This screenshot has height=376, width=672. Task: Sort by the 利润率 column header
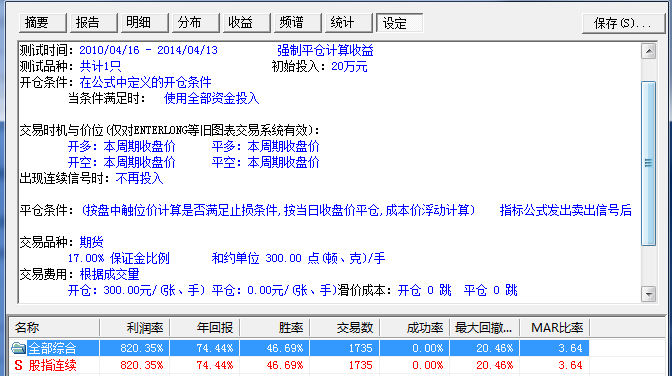[135, 328]
